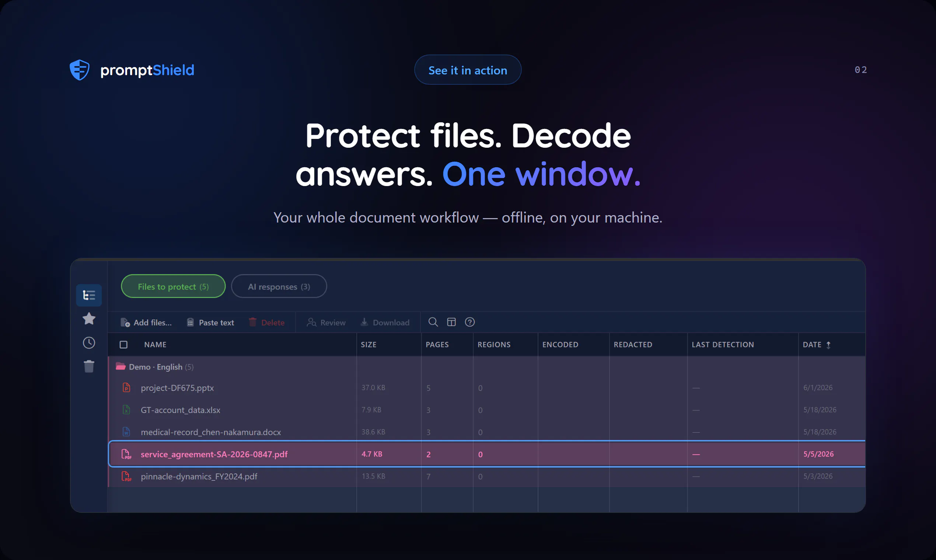Select the pinnacle-dynamics_FY2024.pdf file name
Image resolution: width=936 pixels, height=560 pixels.
coord(199,477)
